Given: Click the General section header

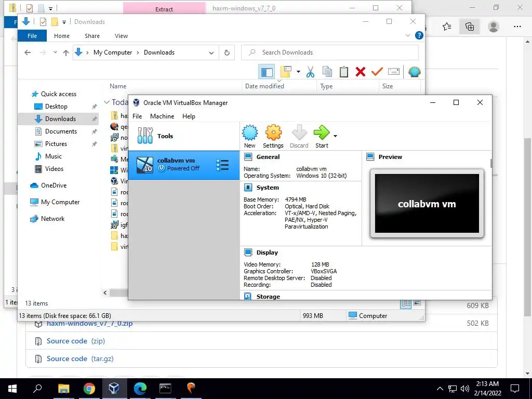Looking at the screenshot, I should (268, 157).
